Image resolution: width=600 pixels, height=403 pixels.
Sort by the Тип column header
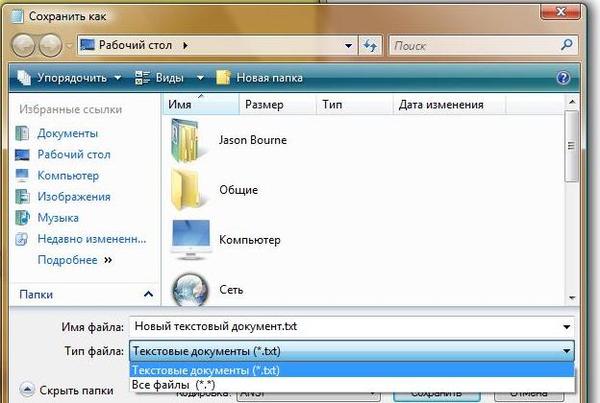(355, 104)
